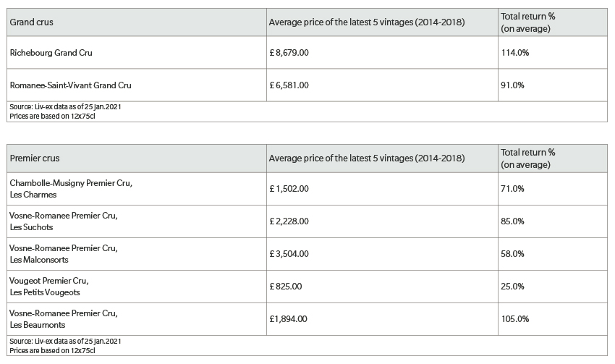Click the 85.0% return value
The image size is (615, 364).
pos(512,221)
